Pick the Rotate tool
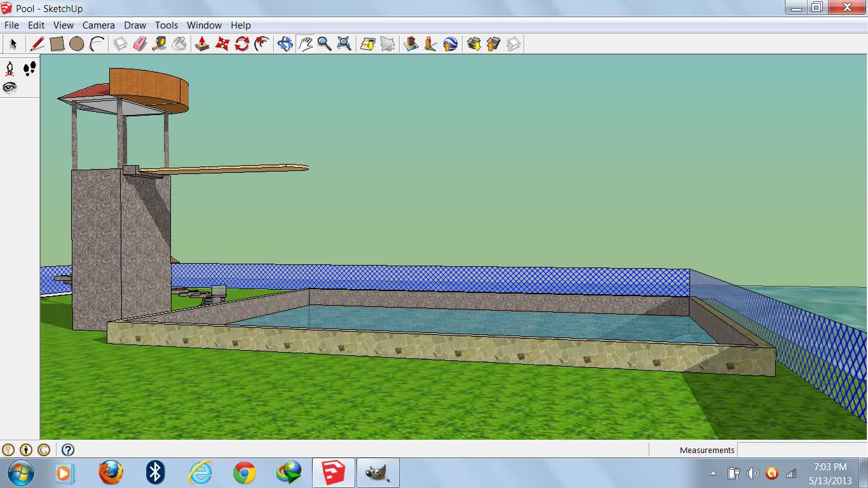Viewport: 868px width, 488px height. click(x=241, y=44)
